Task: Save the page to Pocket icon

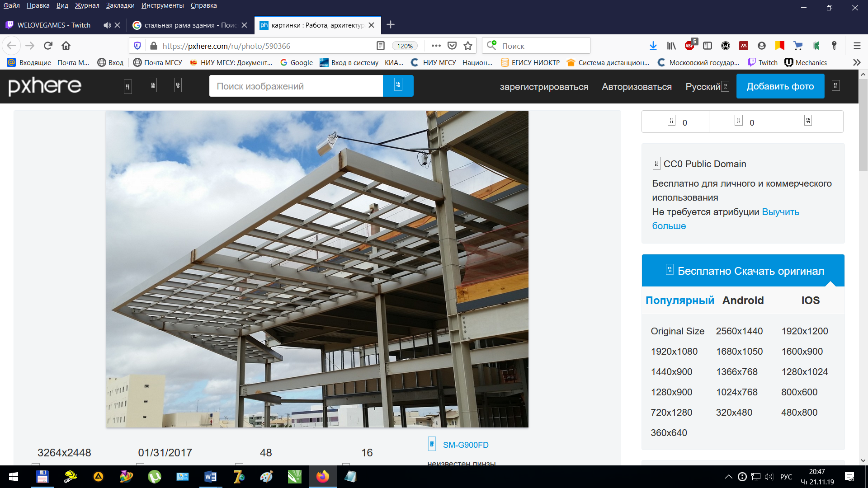Action: coord(452,46)
